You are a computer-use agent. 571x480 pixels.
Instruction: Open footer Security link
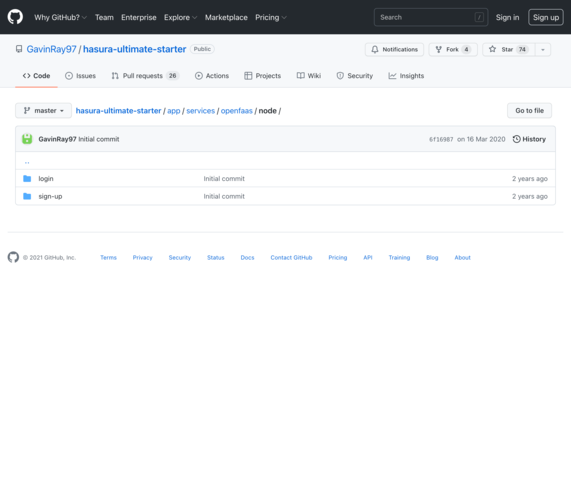click(x=180, y=257)
